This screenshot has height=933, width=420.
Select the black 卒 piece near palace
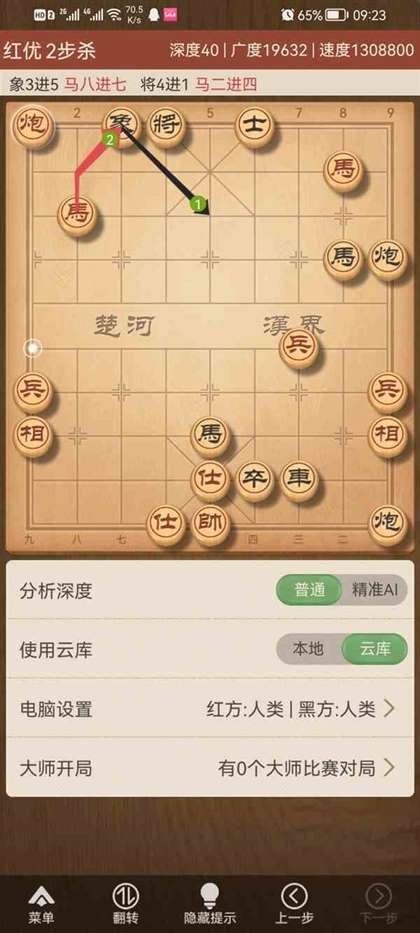click(x=255, y=480)
